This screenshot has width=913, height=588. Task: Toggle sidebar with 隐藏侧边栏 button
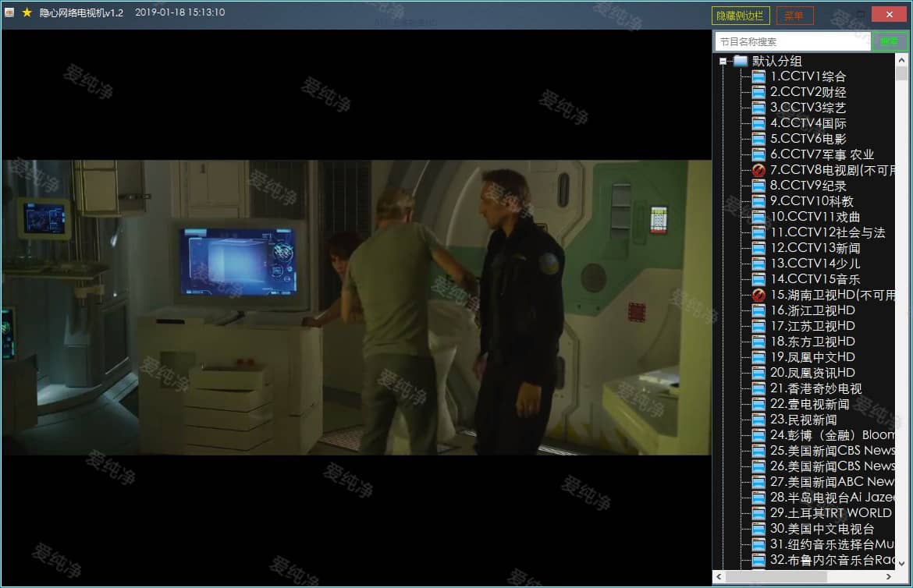pyautogui.click(x=741, y=16)
